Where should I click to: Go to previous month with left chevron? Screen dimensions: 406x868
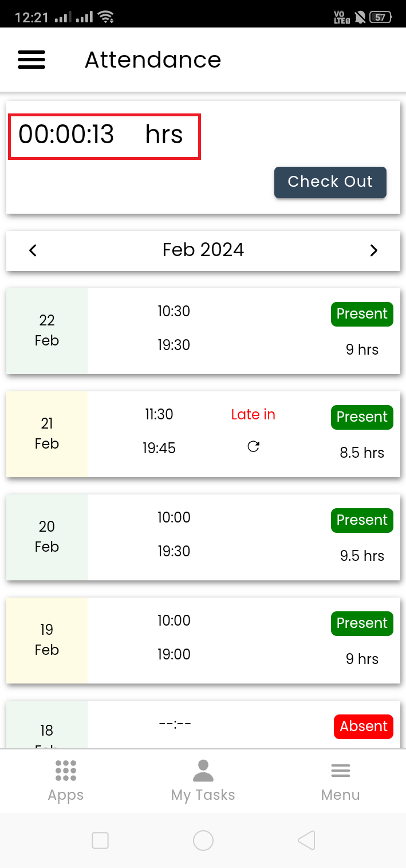[33, 250]
